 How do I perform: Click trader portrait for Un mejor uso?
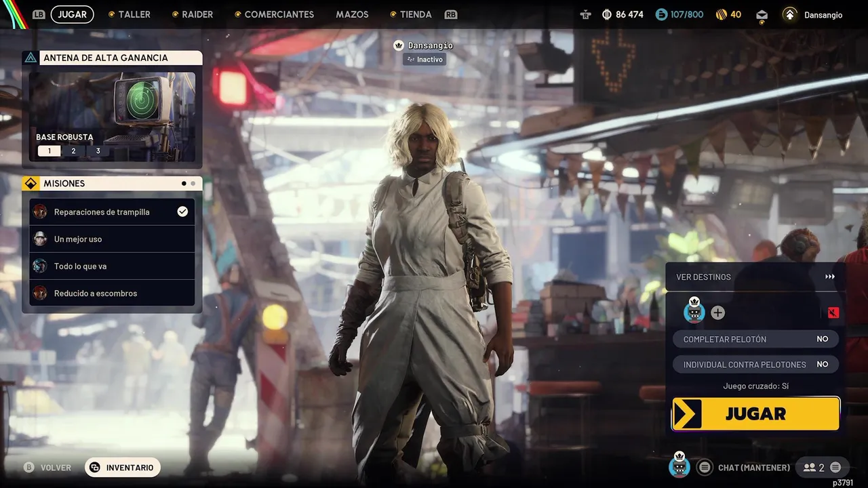(x=40, y=239)
